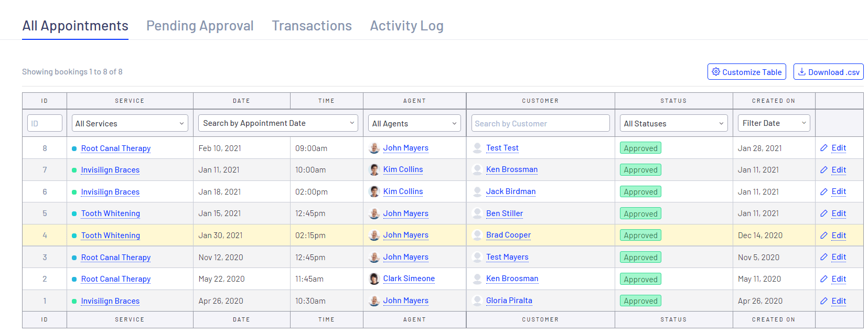Open Tooth Whitening link in booking 5
Screen dimensions: 868x332
pos(111,213)
